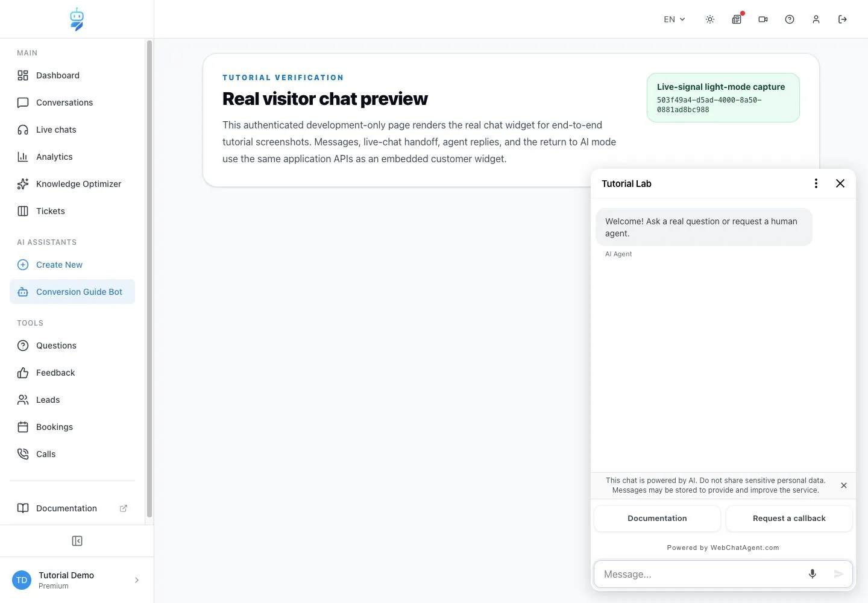Click the Live-signal light-mode capture badge
The width and height of the screenshot is (868, 603).
[723, 98]
